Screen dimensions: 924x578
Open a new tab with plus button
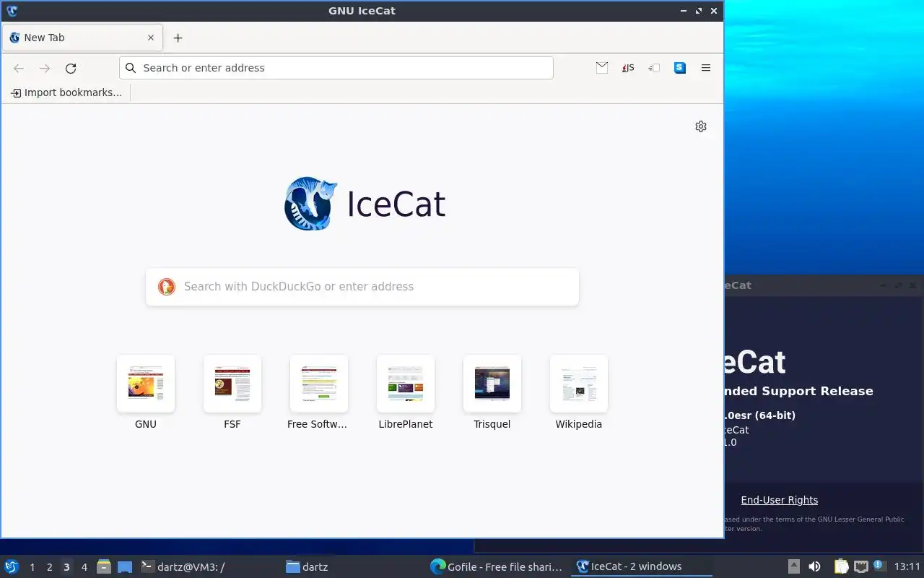tap(178, 38)
